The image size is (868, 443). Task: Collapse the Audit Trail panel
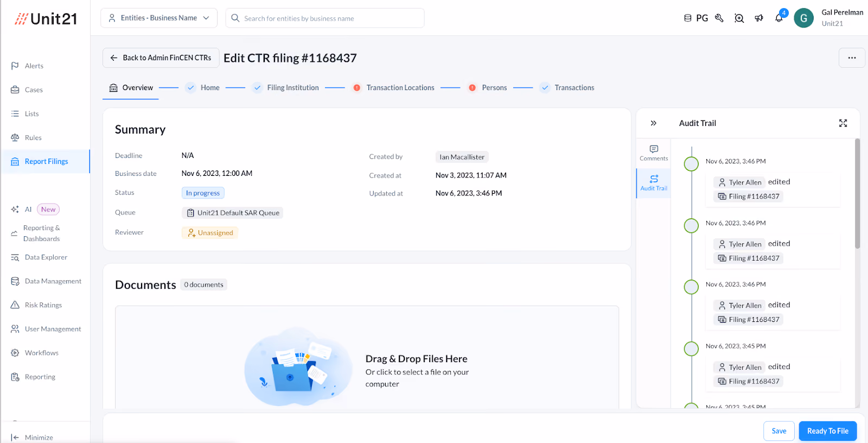point(654,123)
